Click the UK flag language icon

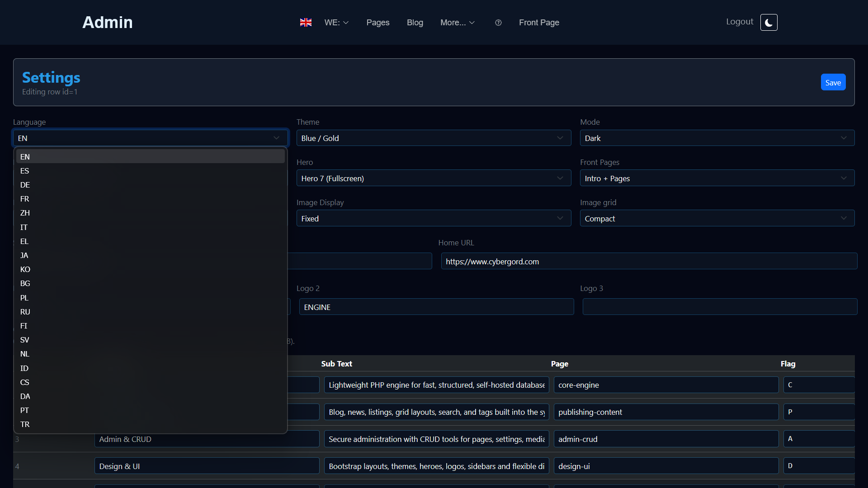coord(306,23)
